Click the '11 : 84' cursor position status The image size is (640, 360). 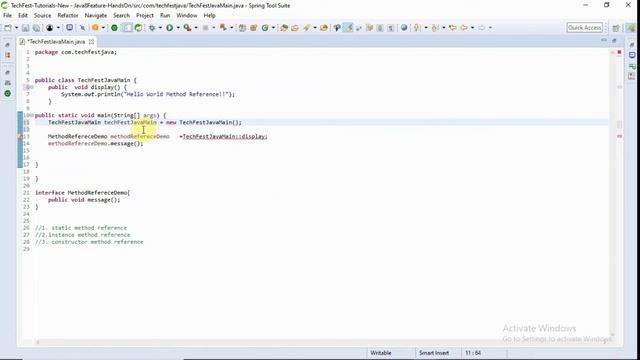473,353
